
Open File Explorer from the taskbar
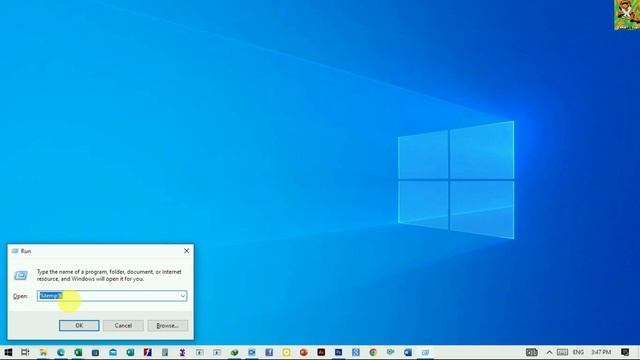[43, 352]
